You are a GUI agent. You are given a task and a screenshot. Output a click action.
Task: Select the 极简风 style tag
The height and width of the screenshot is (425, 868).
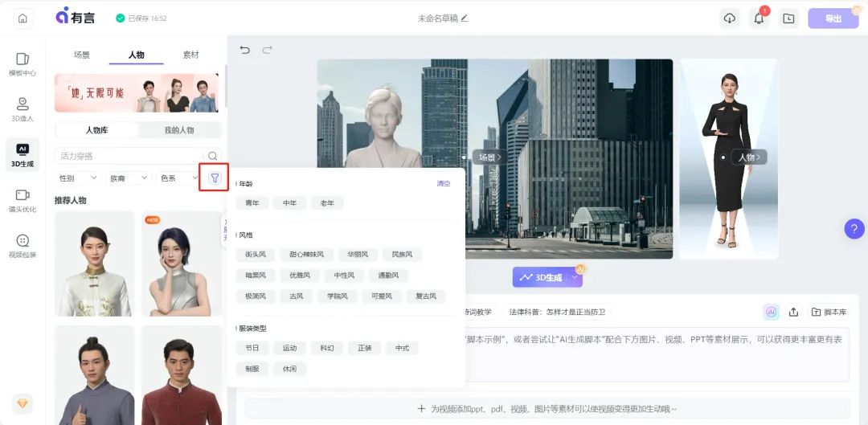point(256,296)
